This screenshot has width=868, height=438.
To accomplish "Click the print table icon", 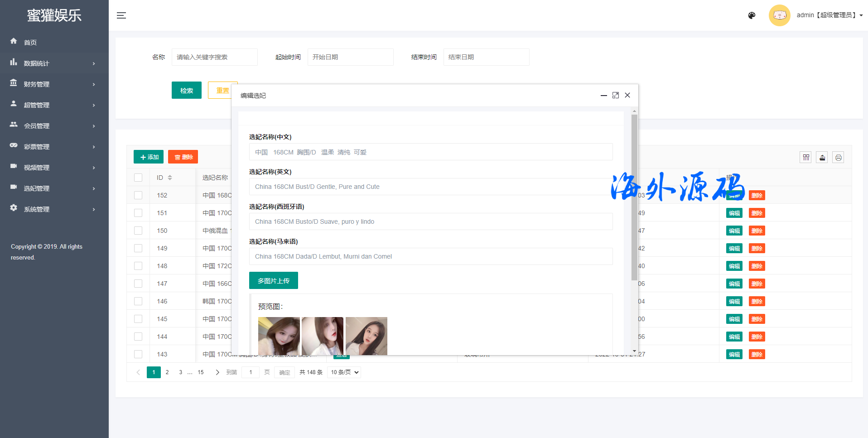I will (x=838, y=157).
